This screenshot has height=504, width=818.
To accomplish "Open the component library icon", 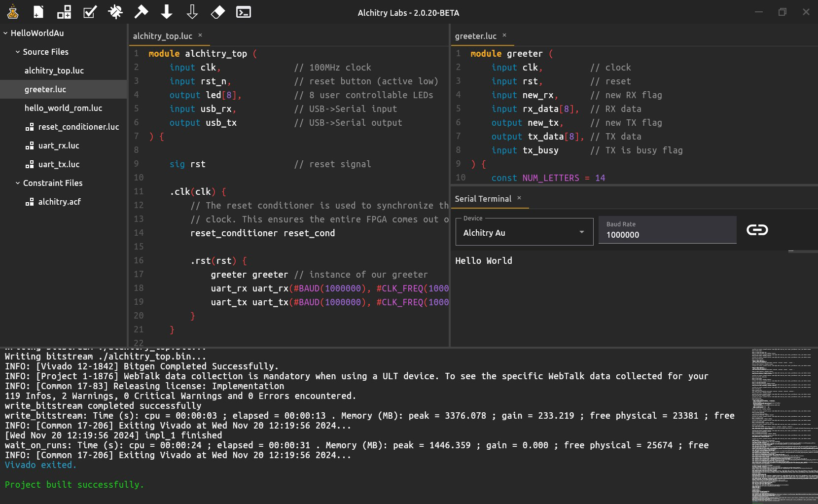I will pyautogui.click(x=64, y=12).
